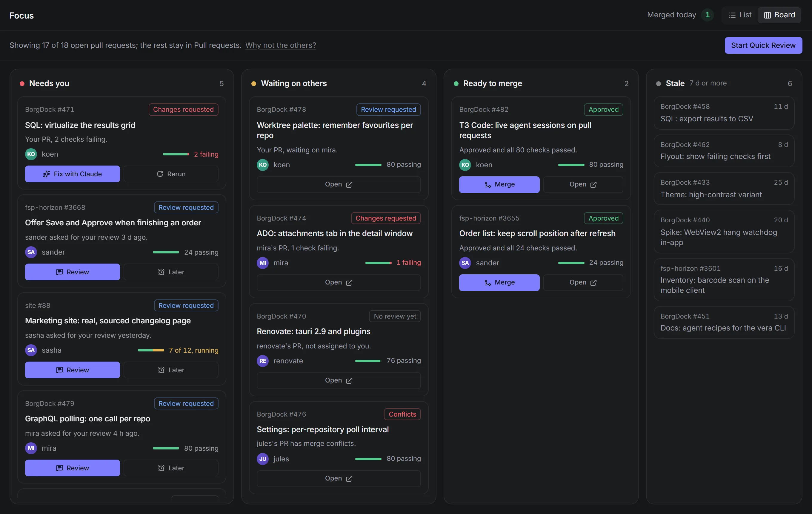Screen dimensions: 812x514
Task: Click the Rerun circular arrow icon
Action: coord(160,174)
